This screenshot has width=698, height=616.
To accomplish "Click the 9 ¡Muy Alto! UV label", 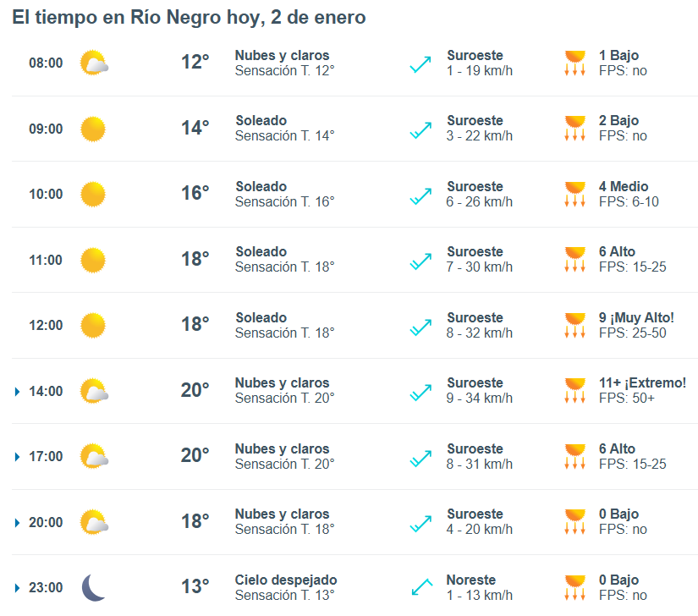I will click(636, 318).
